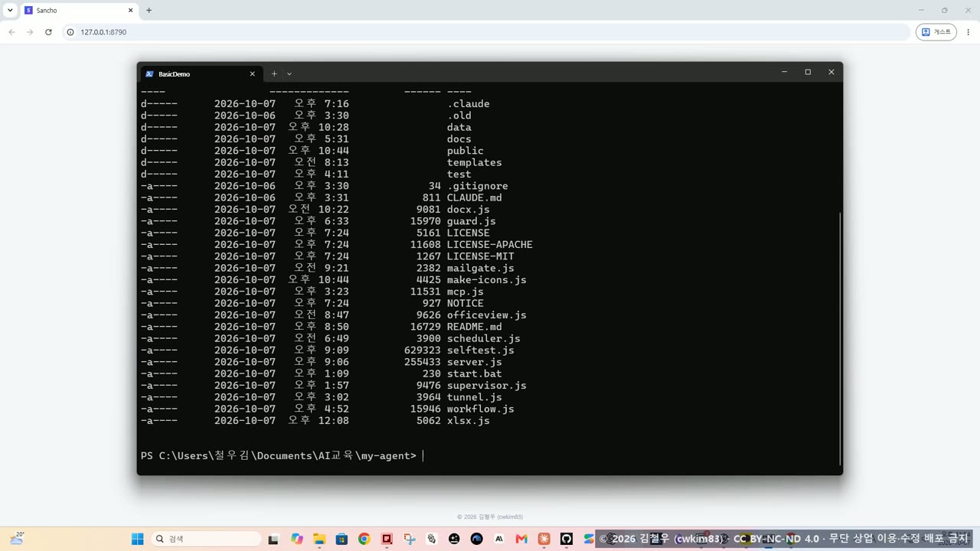The height and width of the screenshot is (551, 980).
Task: Close the Sancho browser tab
Action: pyautogui.click(x=130, y=11)
